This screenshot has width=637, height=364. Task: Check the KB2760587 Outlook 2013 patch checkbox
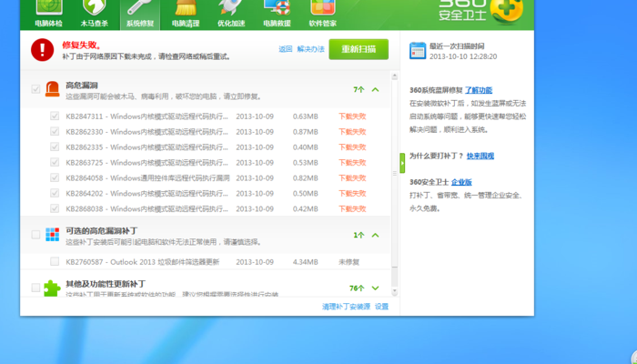point(55,261)
